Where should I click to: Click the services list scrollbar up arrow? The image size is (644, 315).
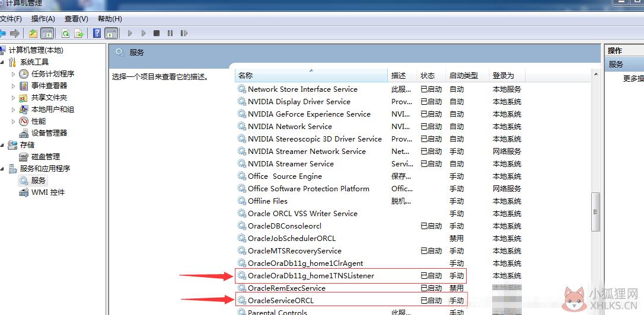pos(595,74)
